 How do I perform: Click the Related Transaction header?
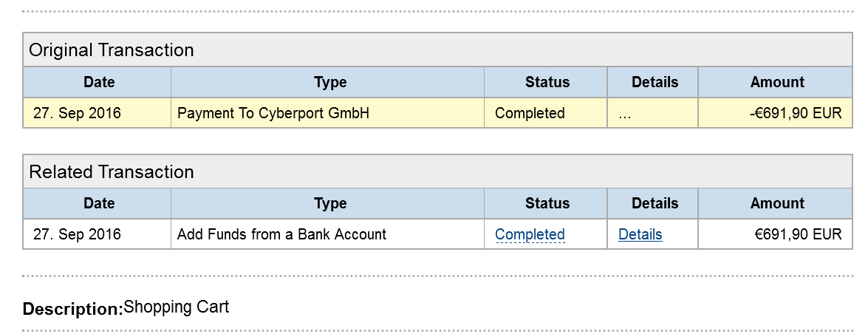tap(112, 171)
